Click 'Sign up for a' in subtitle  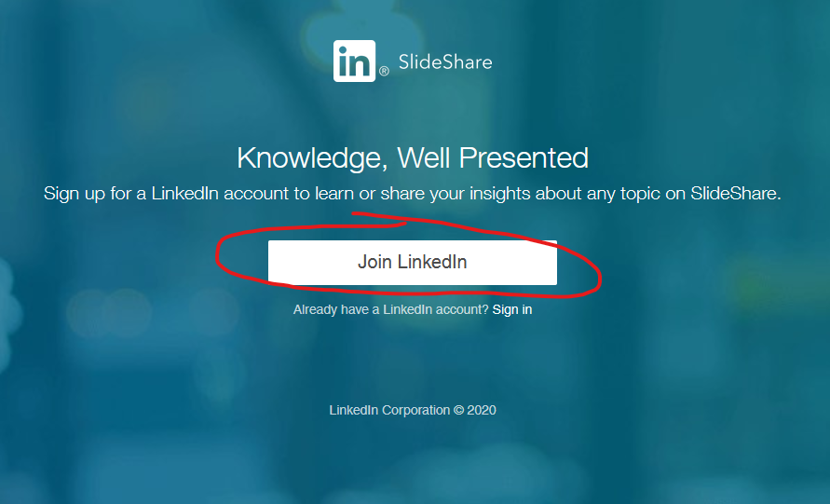pos(95,193)
